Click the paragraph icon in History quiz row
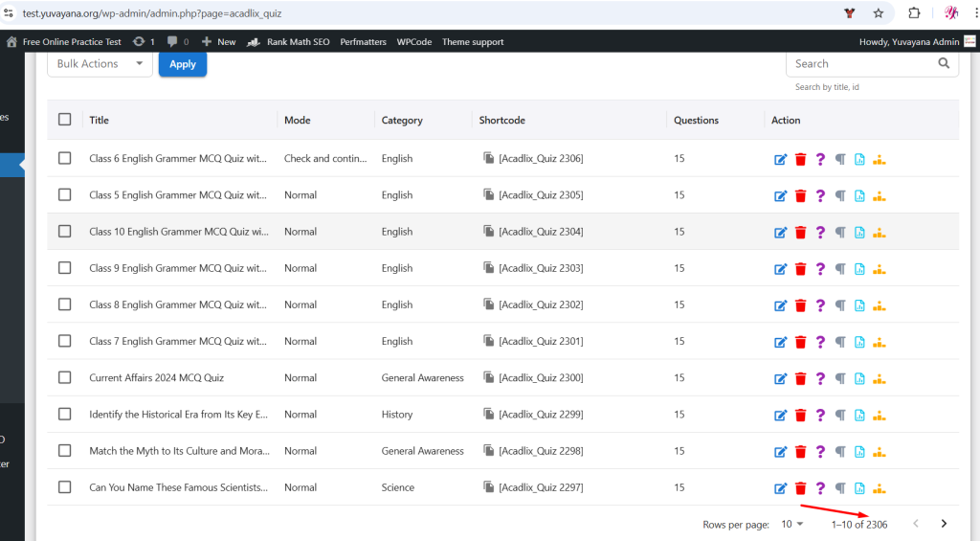Image resolution: width=980 pixels, height=541 pixels. pyautogui.click(x=840, y=415)
